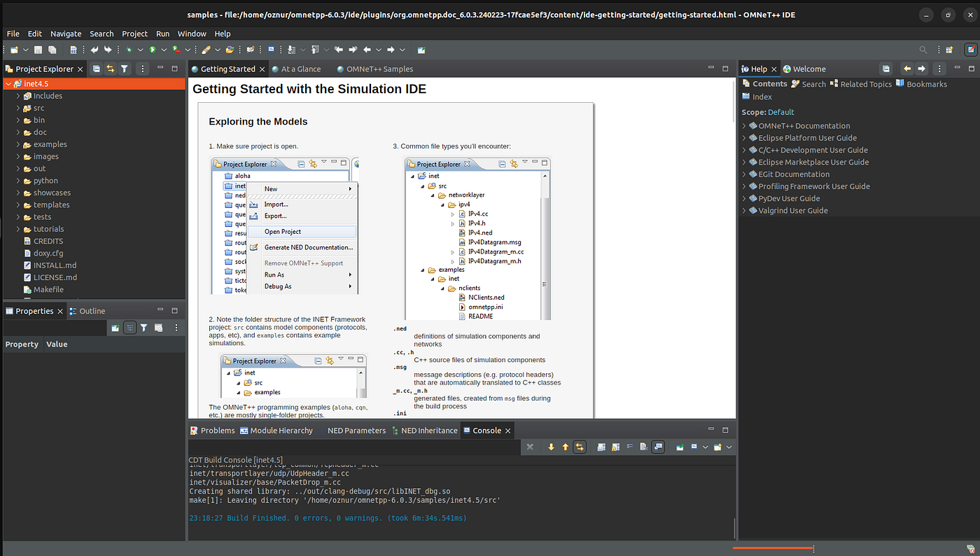
Task: Close the Project Explorer view tab
Action: [x=80, y=69]
